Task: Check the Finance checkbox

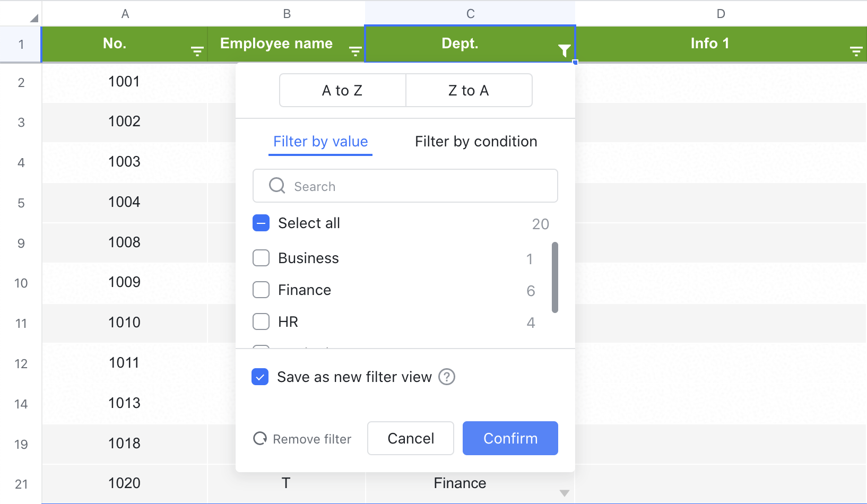Action: point(261,290)
